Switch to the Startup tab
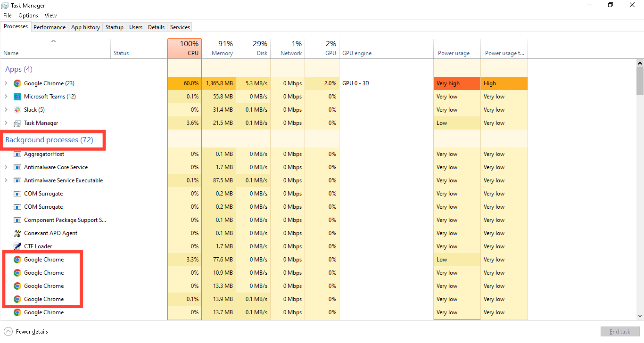The height and width of the screenshot is (343, 644). [115, 27]
